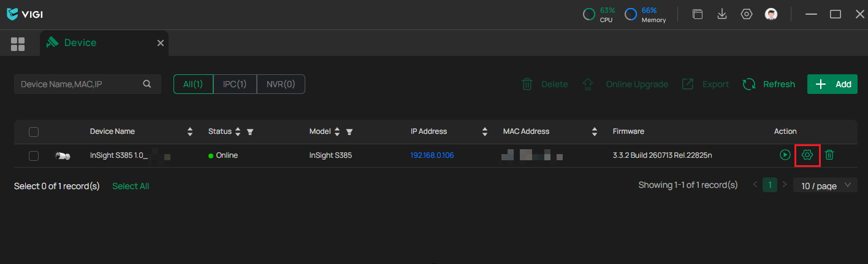Image resolution: width=868 pixels, height=264 pixels.
Task: Click the Showing 1-1 of 1 record(s) text
Action: [688, 185]
